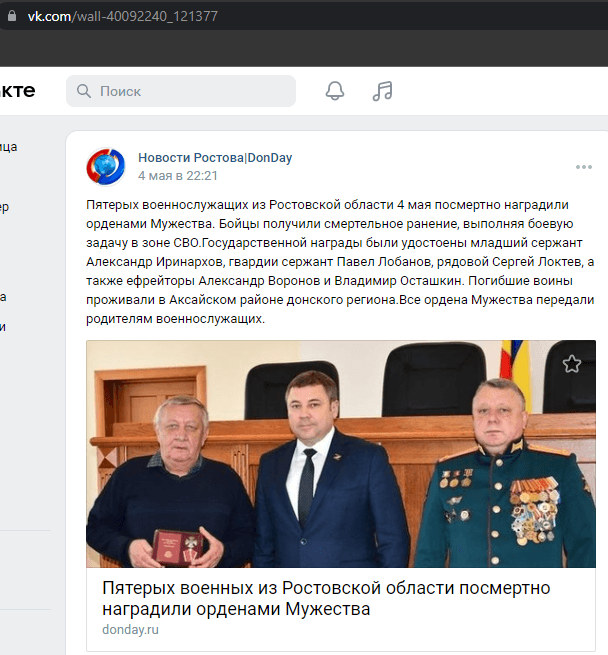The height and width of the screenshot is (655, 608).
Task: Click the post body text paragraph
Action: (340, 262)
